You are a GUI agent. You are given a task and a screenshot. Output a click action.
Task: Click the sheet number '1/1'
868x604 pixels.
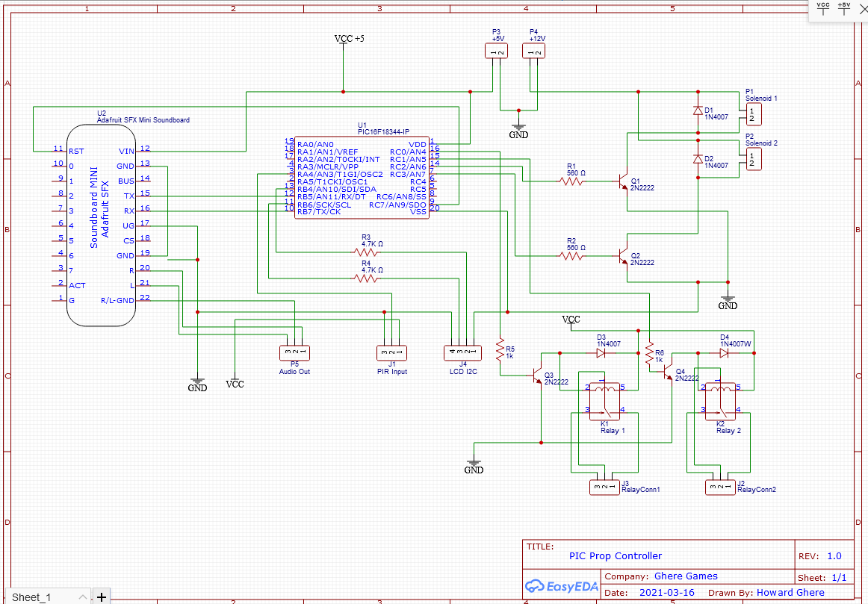[839, 577]
